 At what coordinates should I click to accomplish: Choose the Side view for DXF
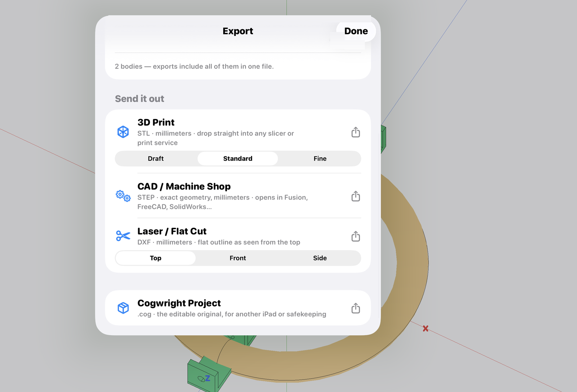320,258
